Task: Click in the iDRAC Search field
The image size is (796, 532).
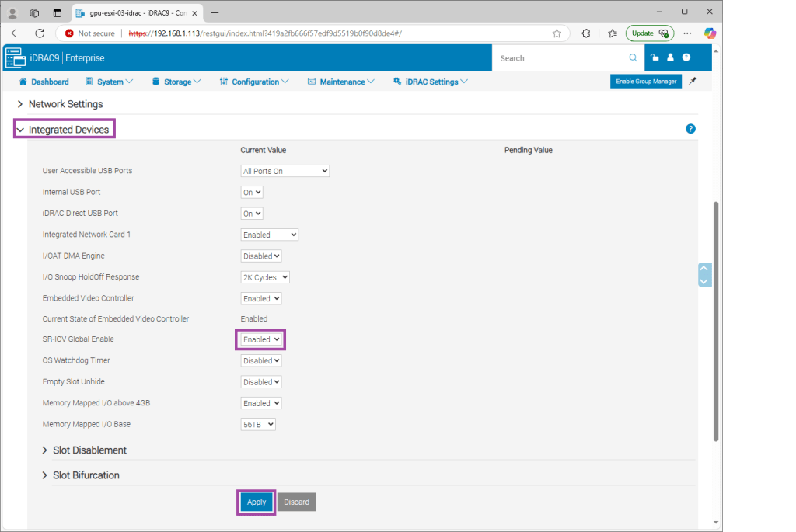Action: (x=560, y=58)
